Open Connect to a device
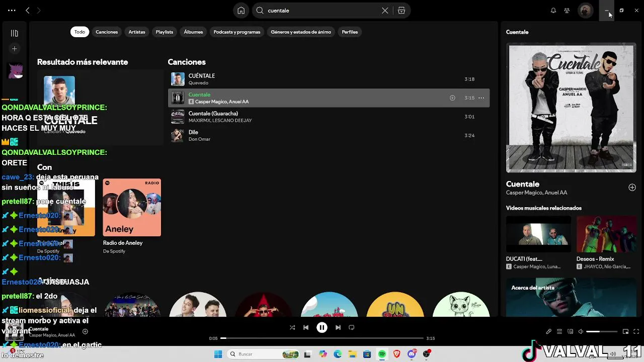 tap(570, 332)
